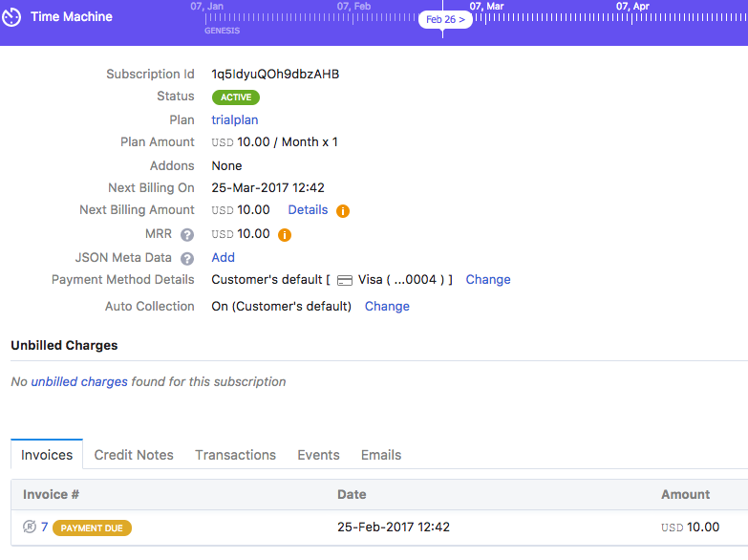Click the help icon beside JSON Meta Data
This screenshot has height=560, width=748.
click(x=187, y=258)
